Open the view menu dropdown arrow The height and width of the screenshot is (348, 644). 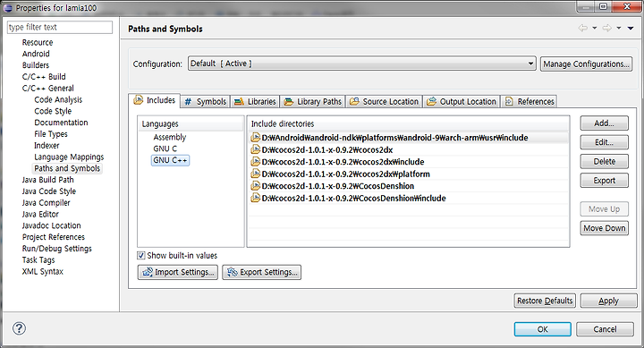point(631,28)
